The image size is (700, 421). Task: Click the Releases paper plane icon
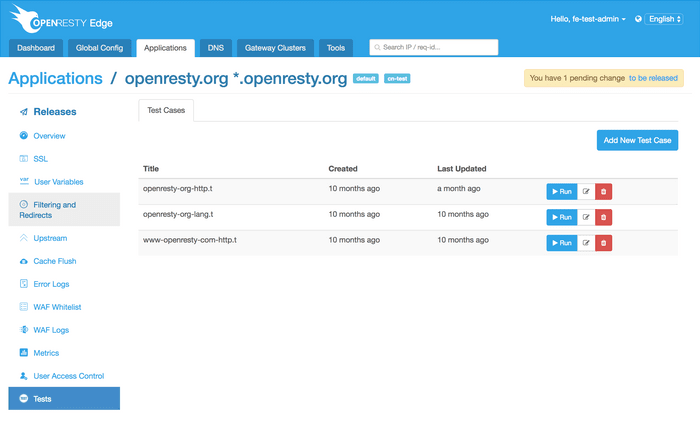24,112
